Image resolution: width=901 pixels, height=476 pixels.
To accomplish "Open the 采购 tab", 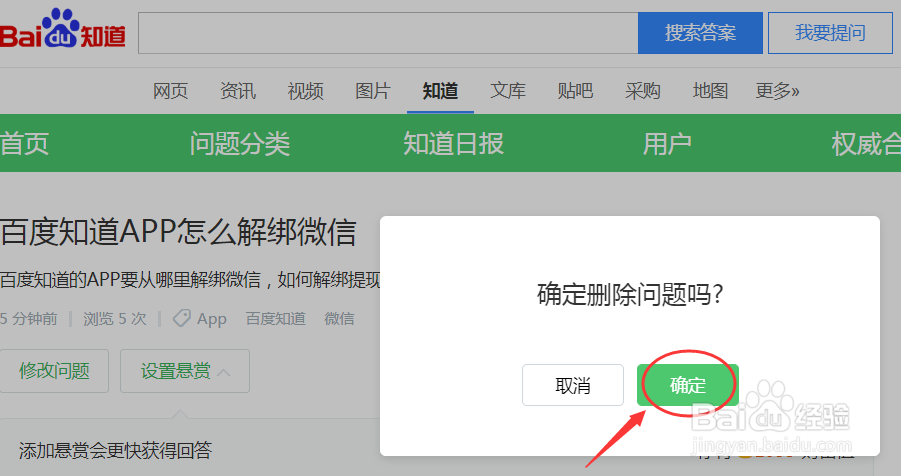I will pyautogui.click(x=643, y=91).
